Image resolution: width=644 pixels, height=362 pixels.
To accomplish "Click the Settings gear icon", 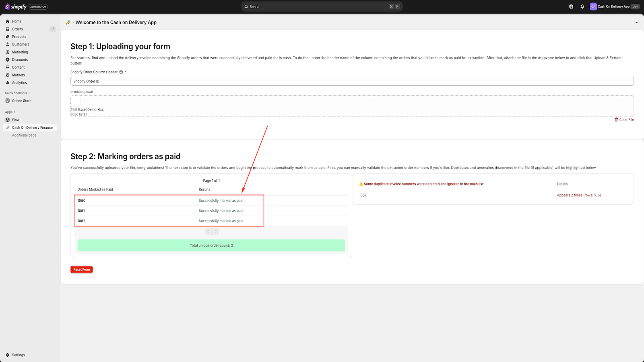I will [x=8, y=355].
